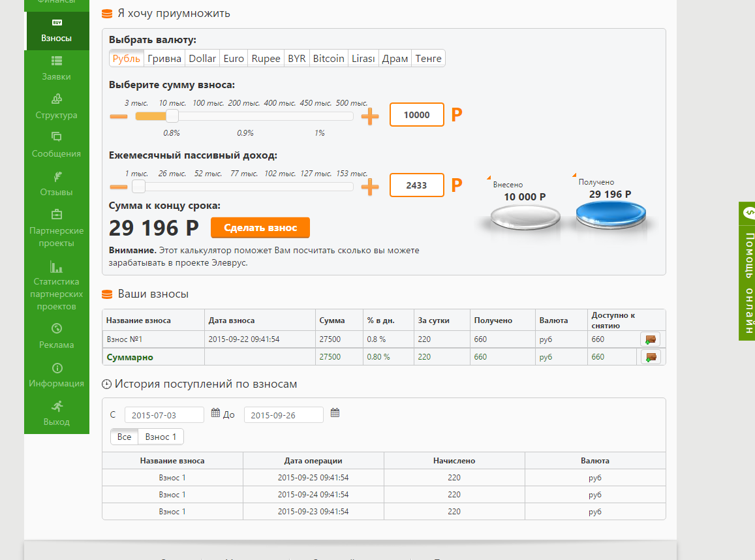
Task: Click the Начислено column header
Action: click(454, 461)
